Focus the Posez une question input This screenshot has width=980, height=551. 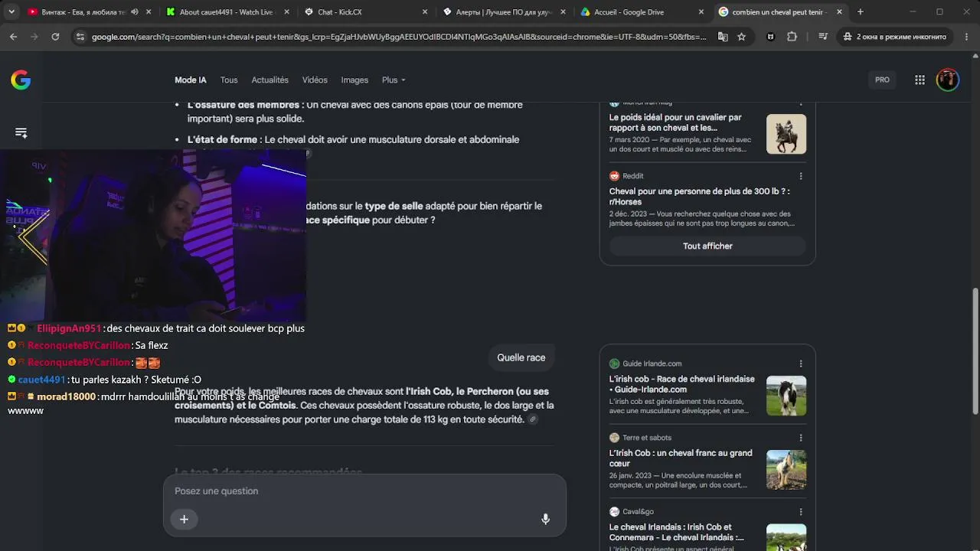coord(364,491)
